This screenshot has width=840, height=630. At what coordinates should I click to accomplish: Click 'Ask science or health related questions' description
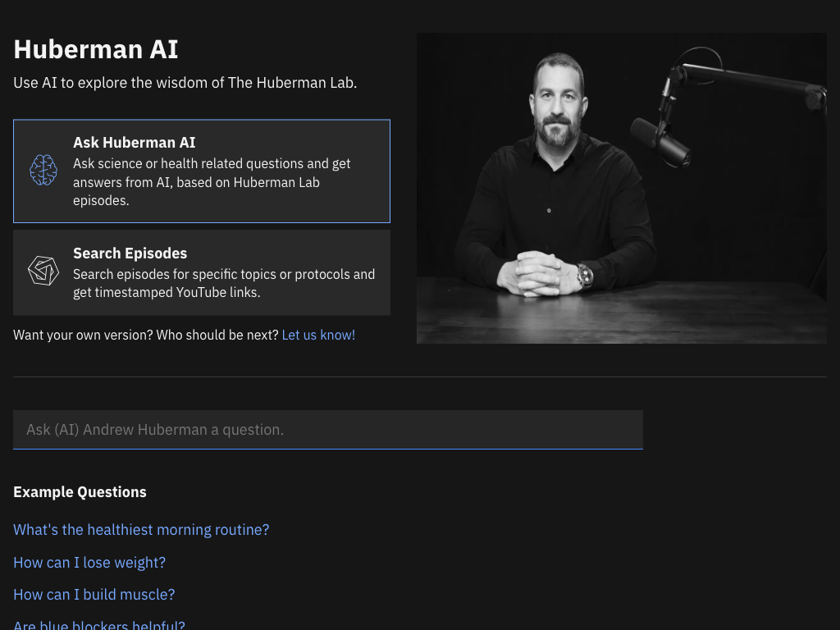(x=212, y=182)
